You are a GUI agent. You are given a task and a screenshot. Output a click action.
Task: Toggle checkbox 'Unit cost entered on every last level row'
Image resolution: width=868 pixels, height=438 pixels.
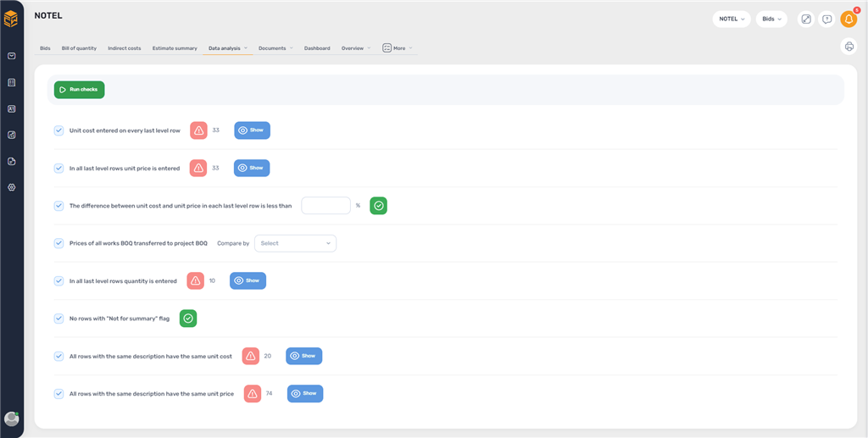click(58, 130)
